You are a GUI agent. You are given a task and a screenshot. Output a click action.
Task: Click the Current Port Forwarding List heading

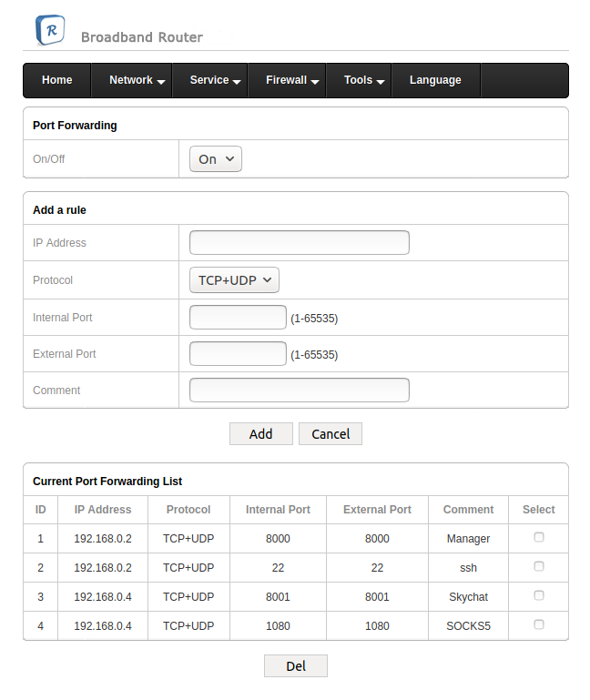107,482
